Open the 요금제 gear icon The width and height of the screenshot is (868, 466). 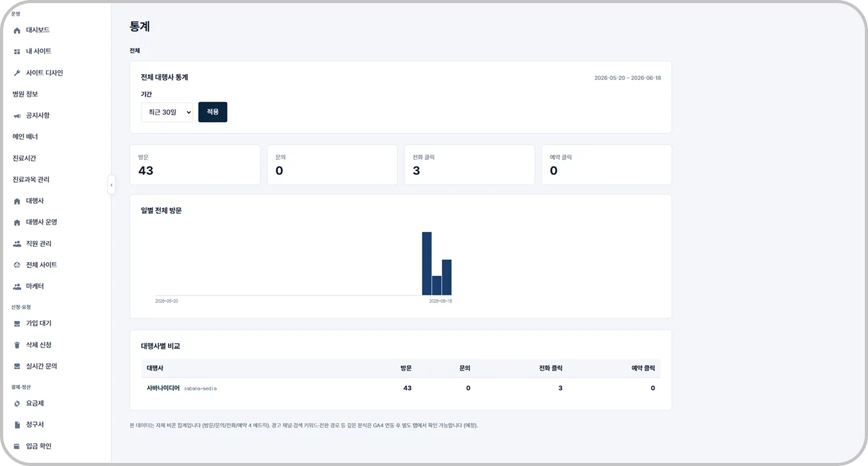(x=17, y=403)
